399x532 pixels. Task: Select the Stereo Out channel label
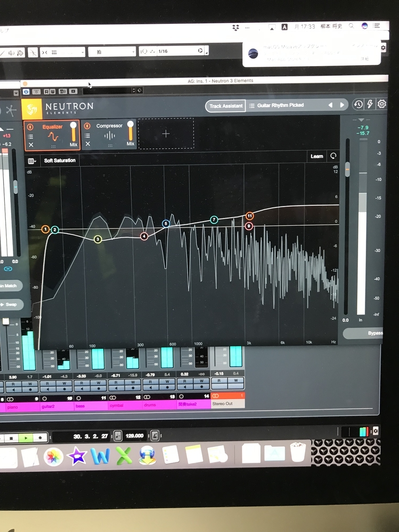pyautogui.click(x=228, y=403)
